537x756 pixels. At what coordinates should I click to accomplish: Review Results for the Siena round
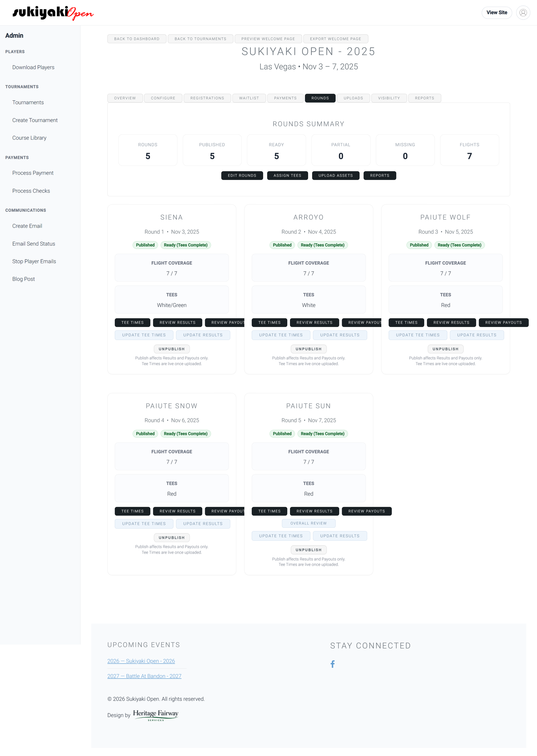click(x=178, y=323)
